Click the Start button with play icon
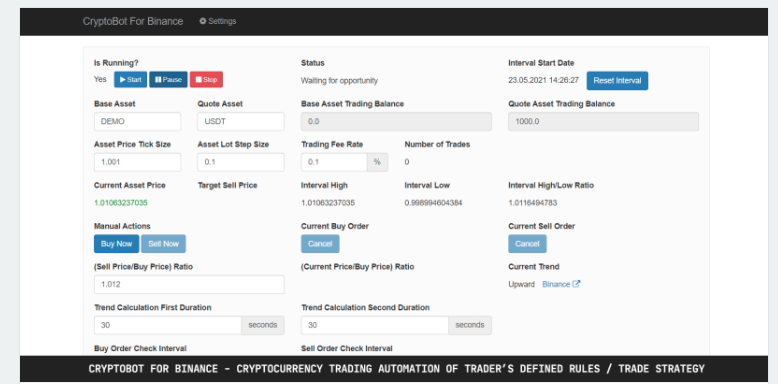This screenshot has width=778, height=384. [x=130, y=79]
